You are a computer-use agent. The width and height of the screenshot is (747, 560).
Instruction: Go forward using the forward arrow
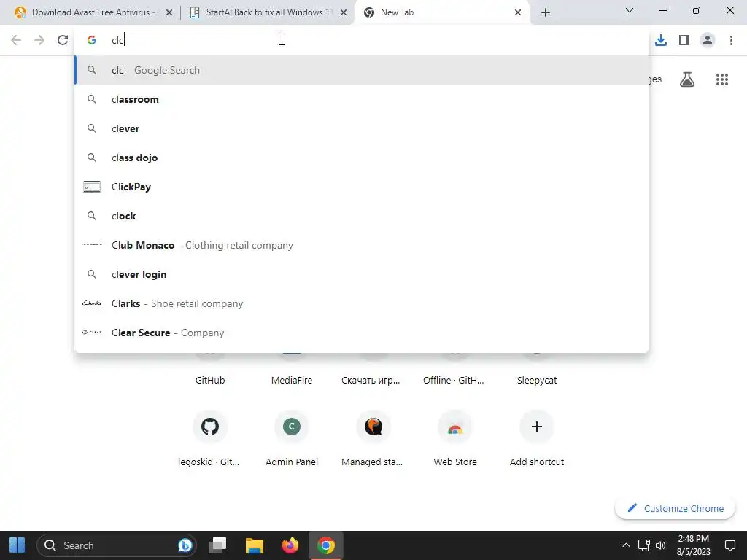39,40
